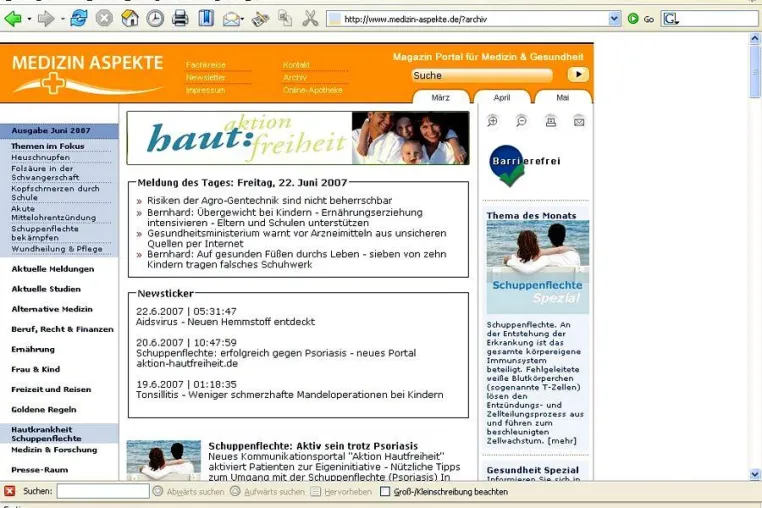Image resolution: width=762 pixels, height=508 pixels.
Task: Open the Newsletter header link
Action: pos(206,77)
